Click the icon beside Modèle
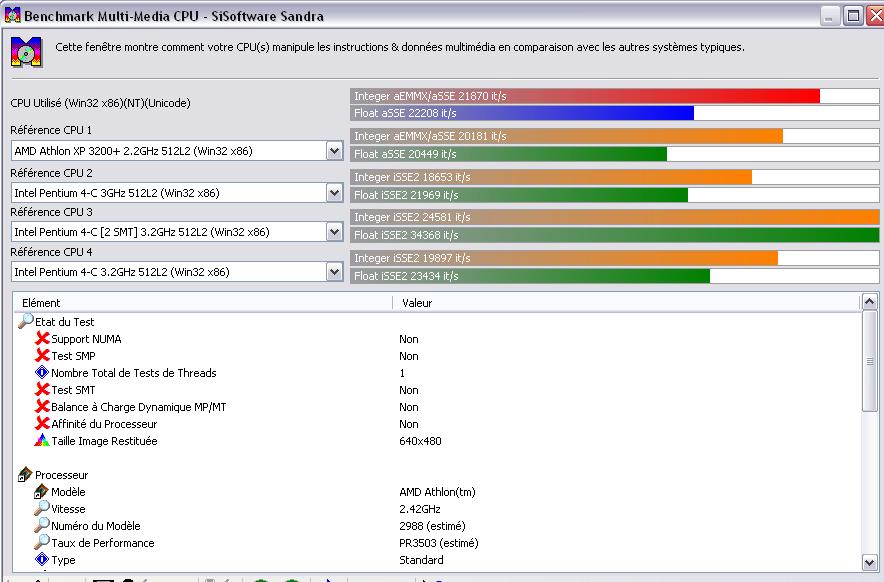Image resolution: width=884 pixels, height=582 pixels. point(42,491)
